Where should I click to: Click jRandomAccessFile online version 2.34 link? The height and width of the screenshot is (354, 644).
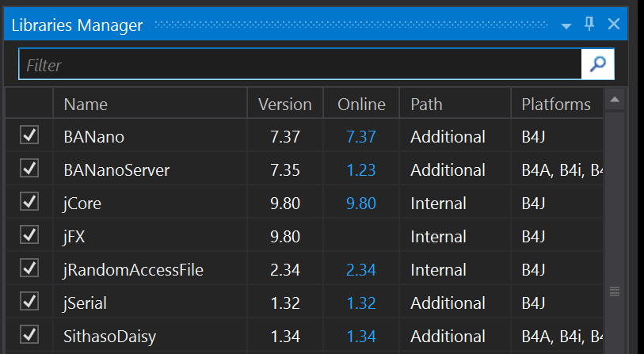pos(361,270)
